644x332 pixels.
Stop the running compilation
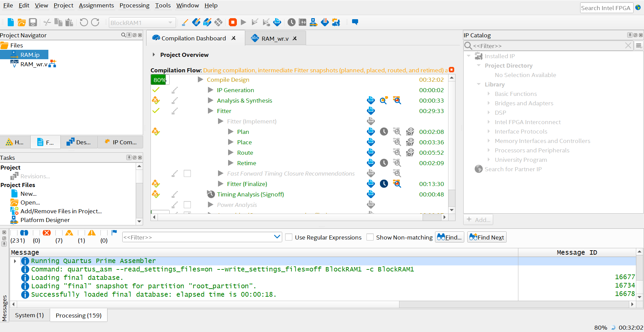click(x=233, y=22)
